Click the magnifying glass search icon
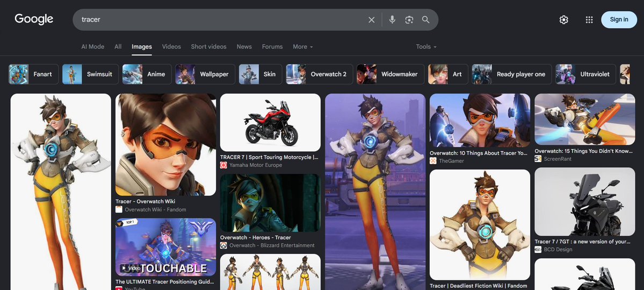Screen dimensions: 644x290 (426, 20)
